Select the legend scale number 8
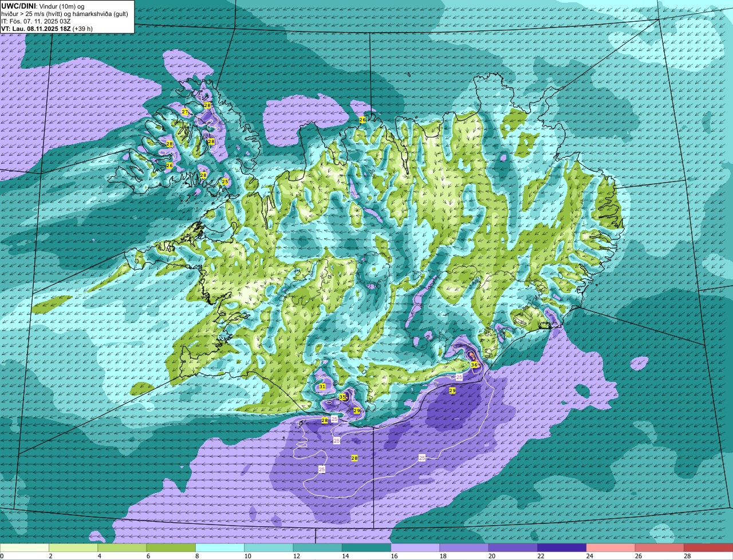This screenshot has height=560, width=733. [196, 556]
